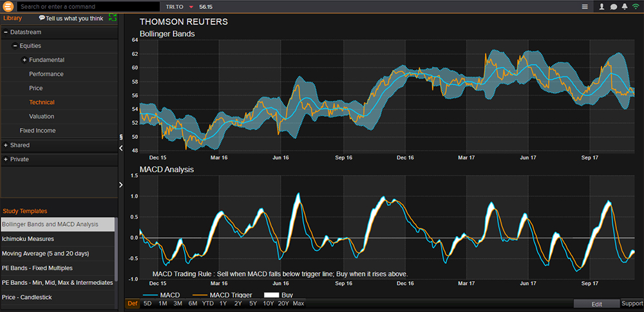
Task: Click the lower panel divider arrow
Action: click(x=121, y=185)
